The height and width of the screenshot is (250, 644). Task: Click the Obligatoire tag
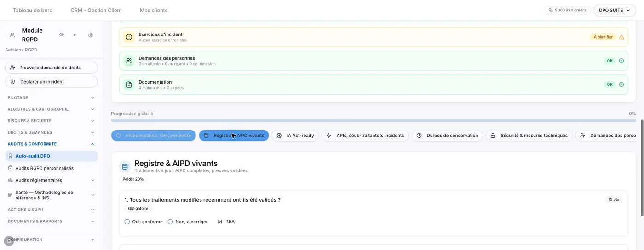click(138, 208)
